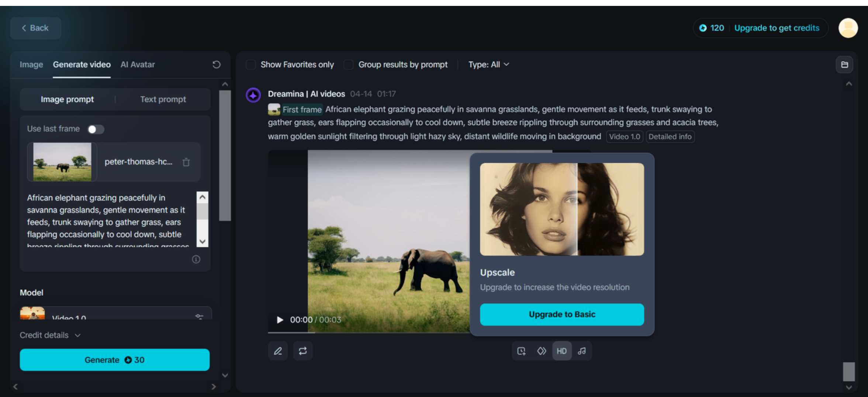868x397 pixels.
Task: Click the left panel vertical scrollbar thumb
Action: tap(225, 156)
